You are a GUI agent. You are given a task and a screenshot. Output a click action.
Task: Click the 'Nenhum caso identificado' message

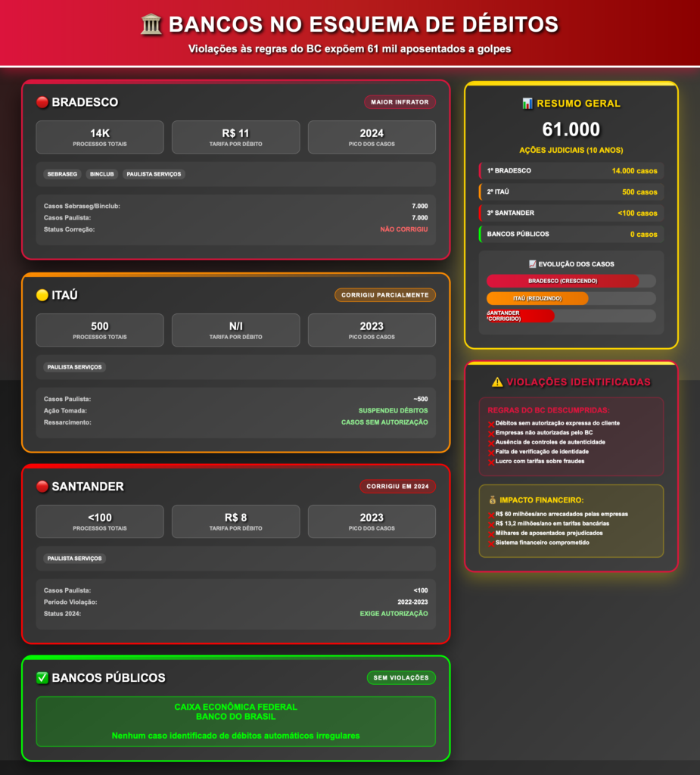click(x=236, y=736)
